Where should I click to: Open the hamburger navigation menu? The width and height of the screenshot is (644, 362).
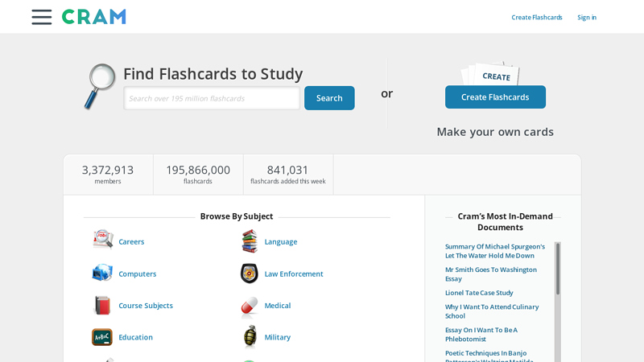[42, 17]
